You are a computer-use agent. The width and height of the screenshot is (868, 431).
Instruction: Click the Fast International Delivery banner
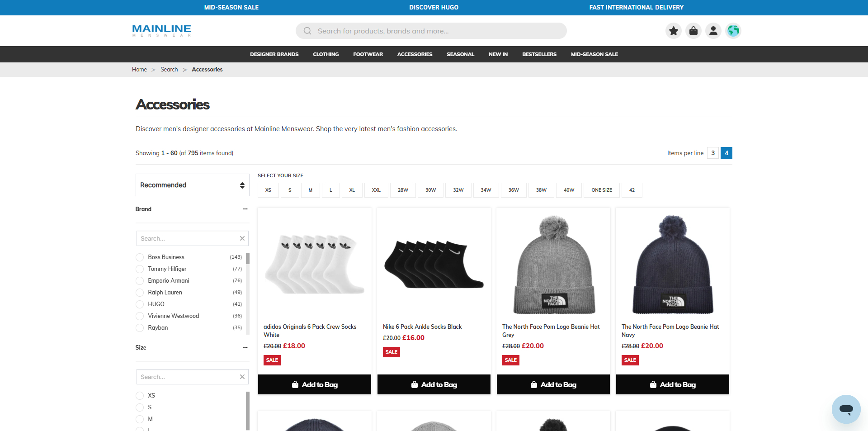[x=637, y=7]
